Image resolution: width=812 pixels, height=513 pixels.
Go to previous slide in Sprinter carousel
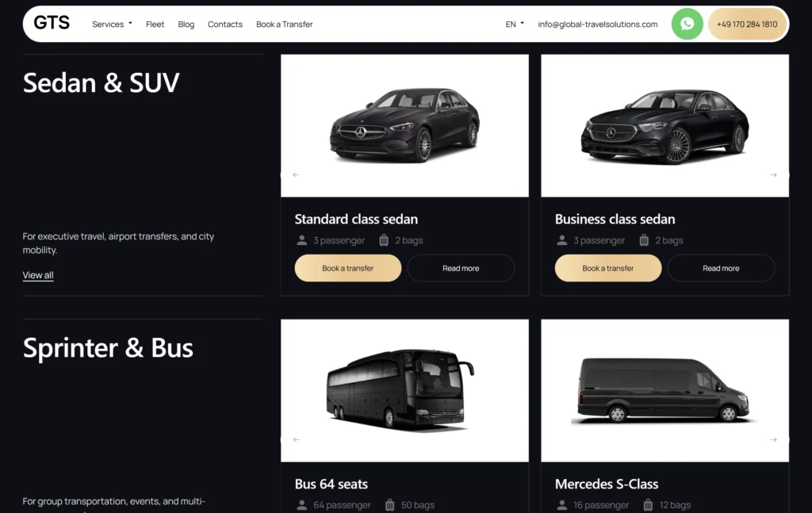tap(297, 440)
